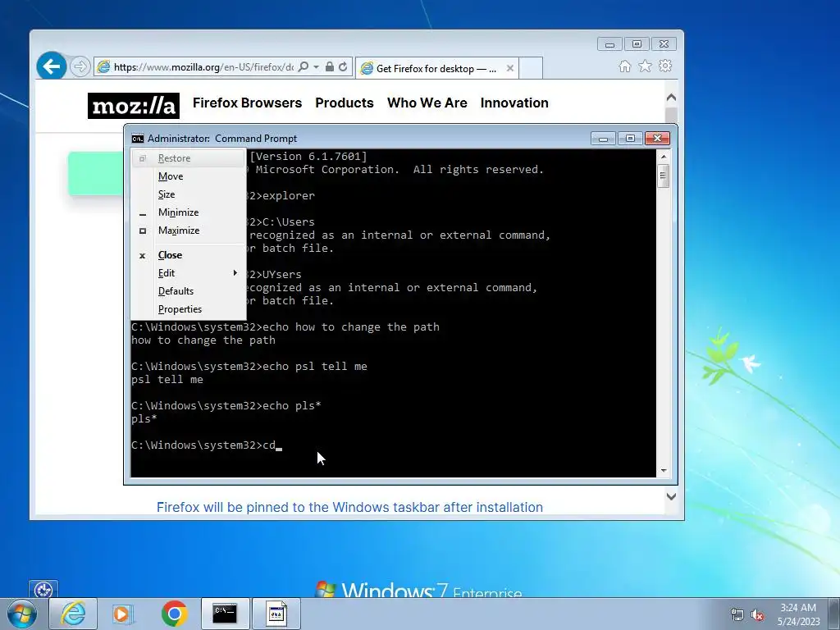The width and height of the screenshot is (840, 630).
Task: Click the search magnifier icon in address bar
Action: point(304,67)
